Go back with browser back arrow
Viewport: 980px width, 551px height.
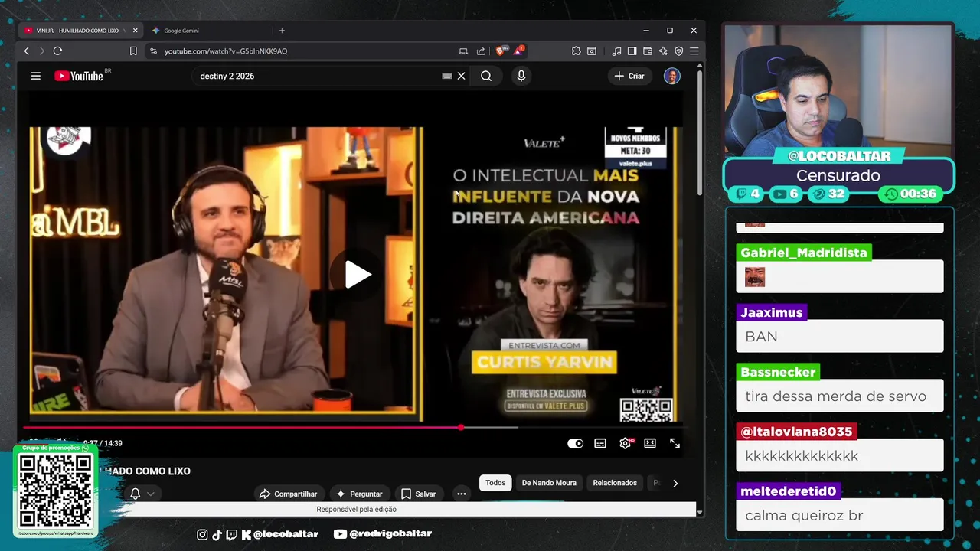click(26, 51)
